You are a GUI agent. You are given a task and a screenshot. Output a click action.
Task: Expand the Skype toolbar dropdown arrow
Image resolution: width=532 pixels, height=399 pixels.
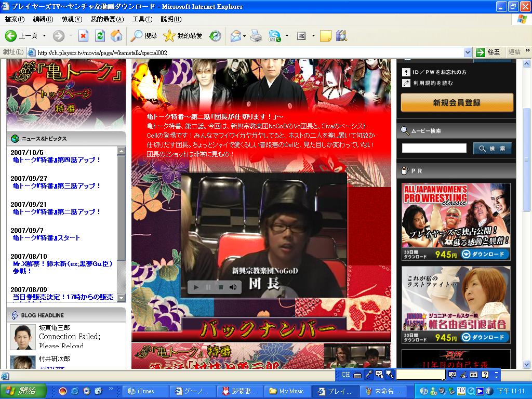287,36
